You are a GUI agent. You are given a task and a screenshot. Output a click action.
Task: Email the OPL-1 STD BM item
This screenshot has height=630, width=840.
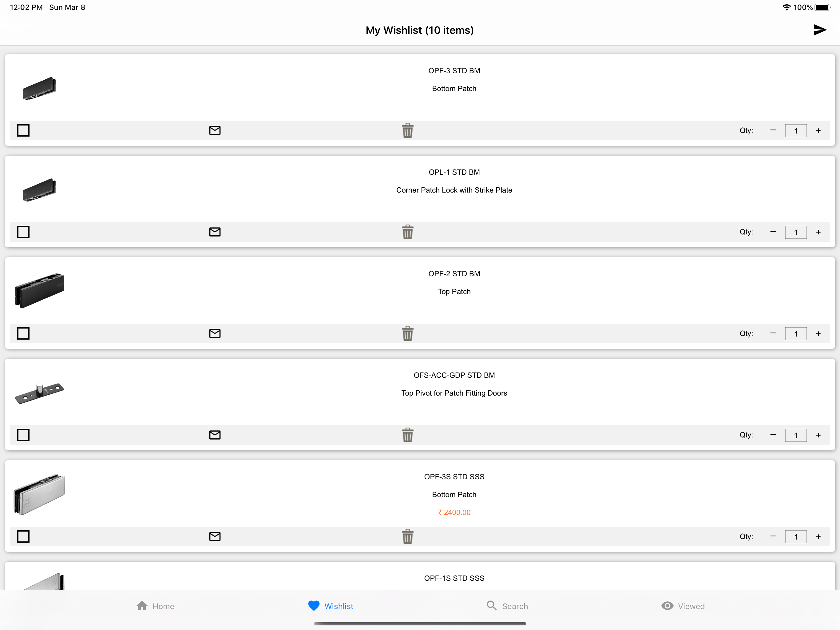tap(215, 232)
